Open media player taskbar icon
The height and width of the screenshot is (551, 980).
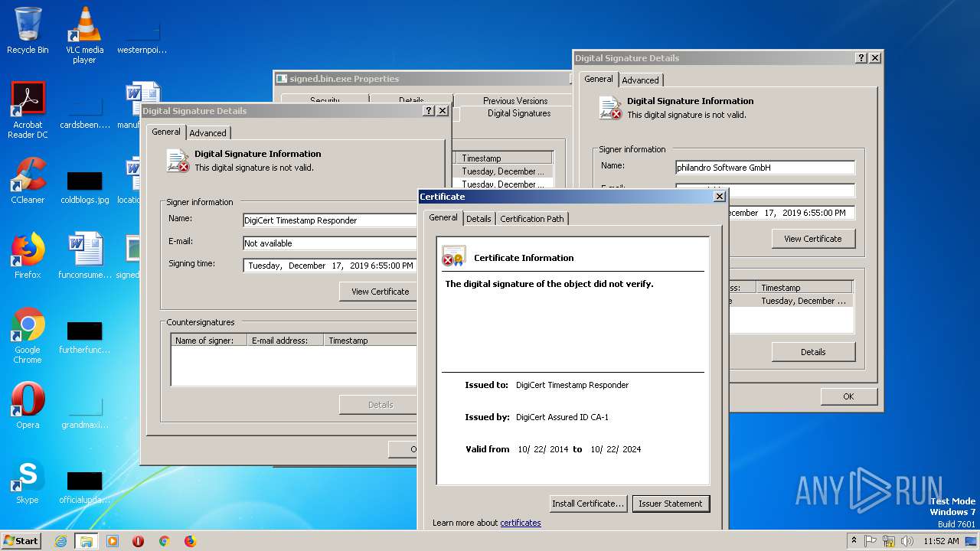point(113,541)
